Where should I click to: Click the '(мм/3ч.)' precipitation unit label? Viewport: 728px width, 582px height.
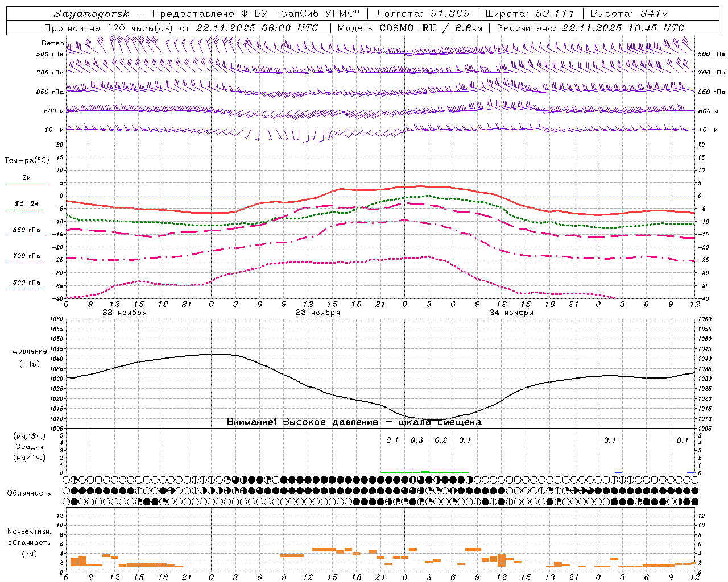[x=30, y=436]
